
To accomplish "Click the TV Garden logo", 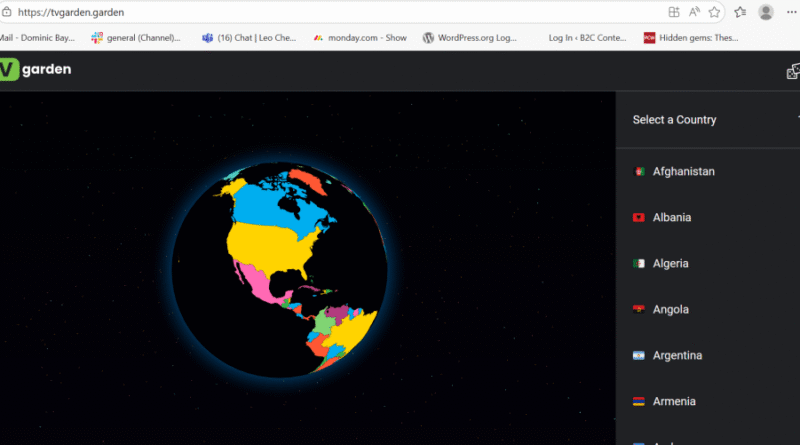I will [x=36, y=70].
